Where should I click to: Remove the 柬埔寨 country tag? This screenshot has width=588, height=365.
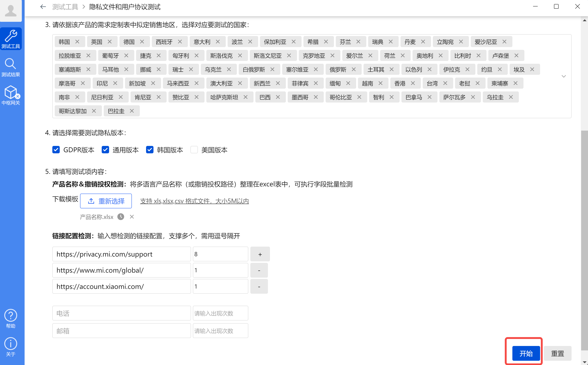pos(515,83)
